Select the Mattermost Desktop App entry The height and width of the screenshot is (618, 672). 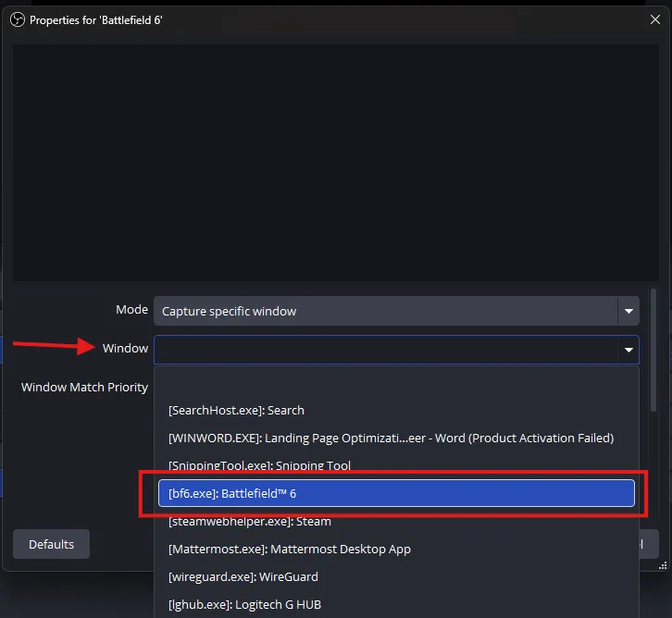click(x=396, y=549)
